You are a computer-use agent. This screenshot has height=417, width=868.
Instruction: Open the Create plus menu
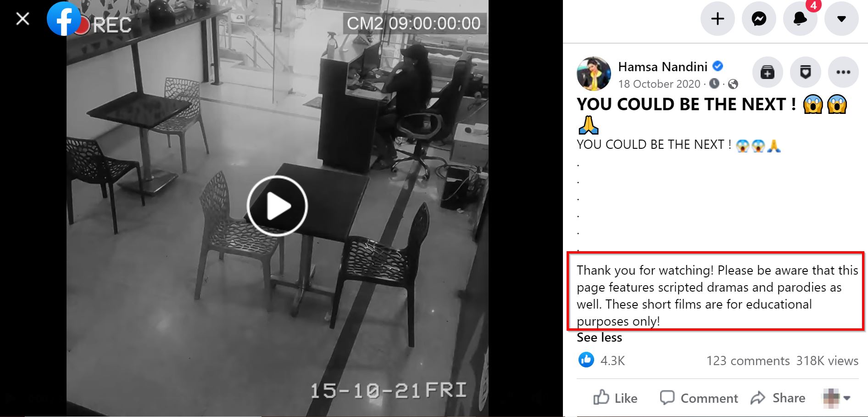pos(718,19)
